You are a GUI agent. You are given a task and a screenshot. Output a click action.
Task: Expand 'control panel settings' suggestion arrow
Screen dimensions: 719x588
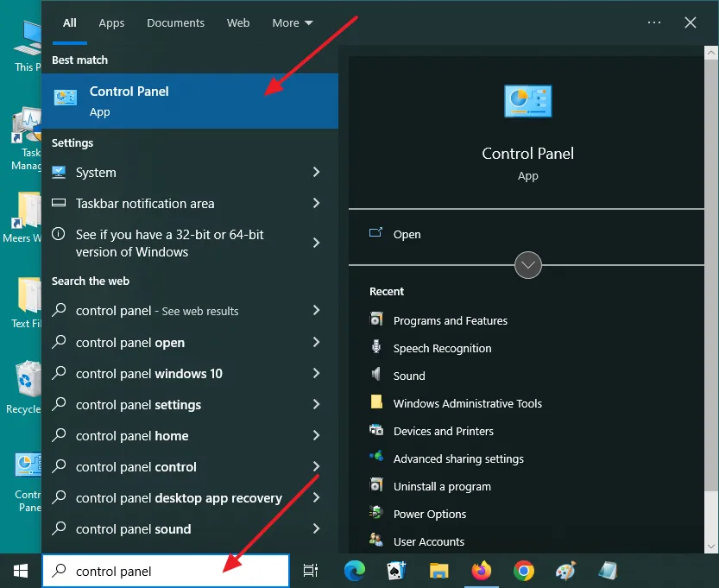[x=317, y=405]
